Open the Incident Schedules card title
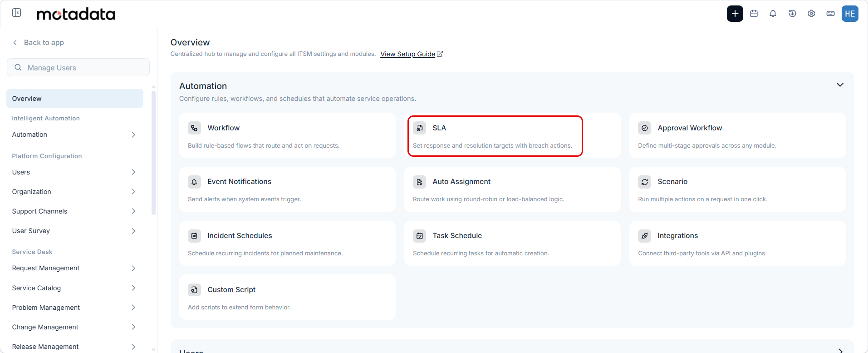Screen dimensions: 868x353 [x=240, y=236]
